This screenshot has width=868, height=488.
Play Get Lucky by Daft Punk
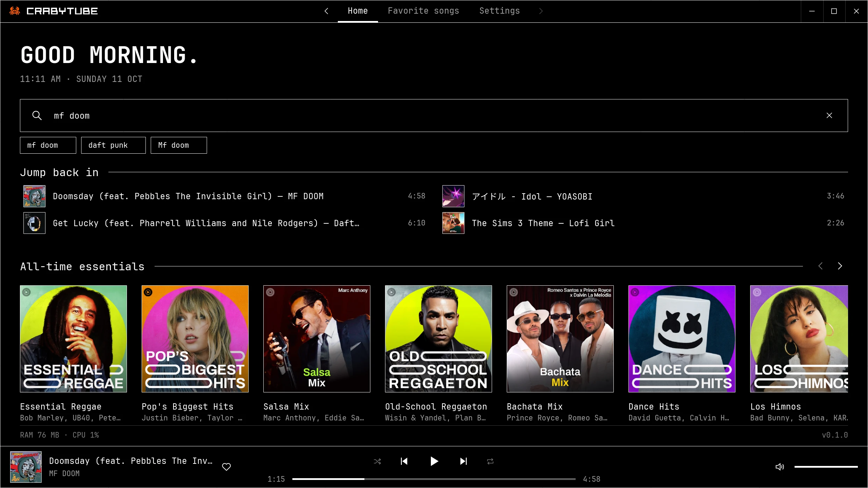pyautogui.click(x=224, y=223)
